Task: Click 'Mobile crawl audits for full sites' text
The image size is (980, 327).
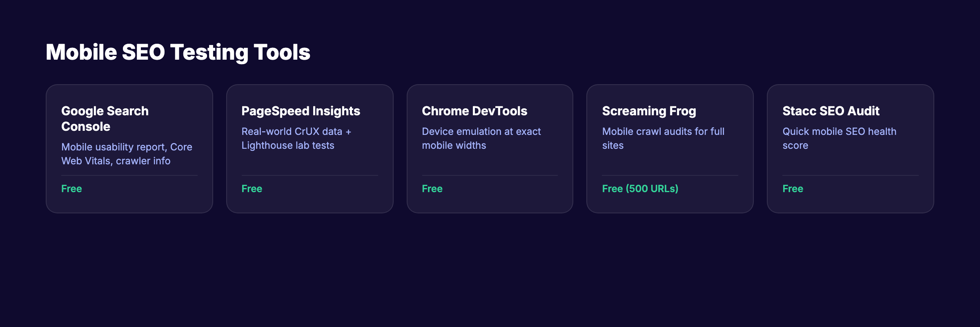Action: coord(663,138)
